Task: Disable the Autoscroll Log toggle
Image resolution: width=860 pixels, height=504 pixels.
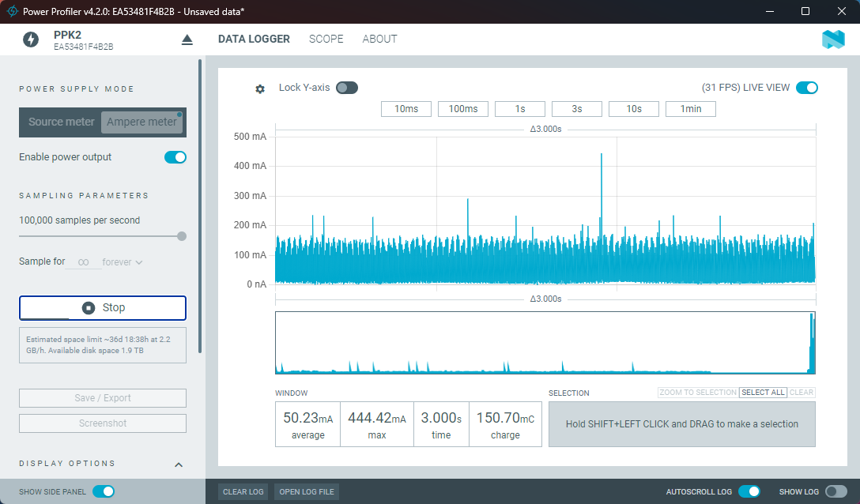Action: [x=749, y=491]
